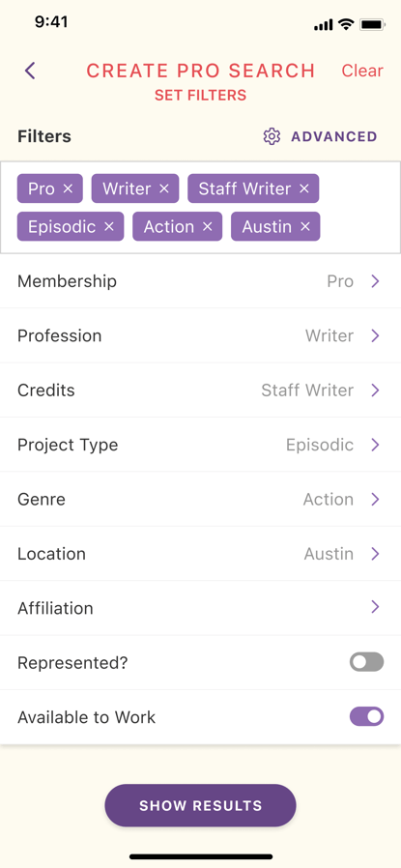The width and height of the screenshot is (401, 868).
Task: Expand the Affiliation chevron
Action: [375, 607]
